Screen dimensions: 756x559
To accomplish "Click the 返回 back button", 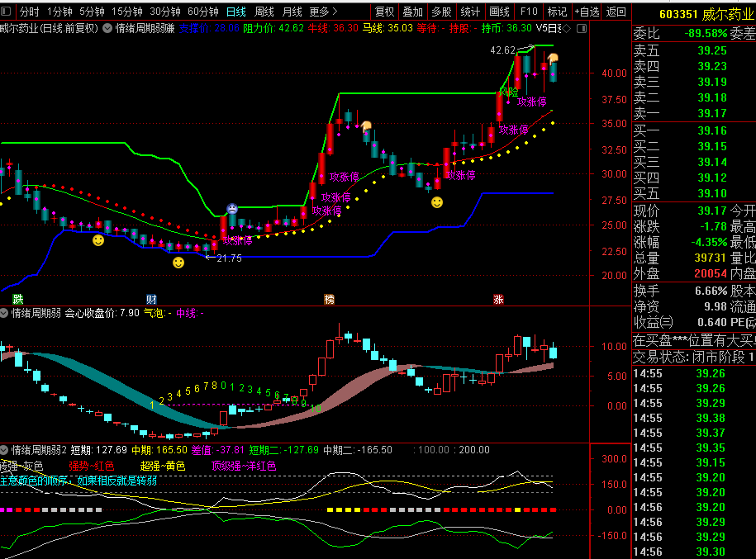I will (x=616, y=12).
